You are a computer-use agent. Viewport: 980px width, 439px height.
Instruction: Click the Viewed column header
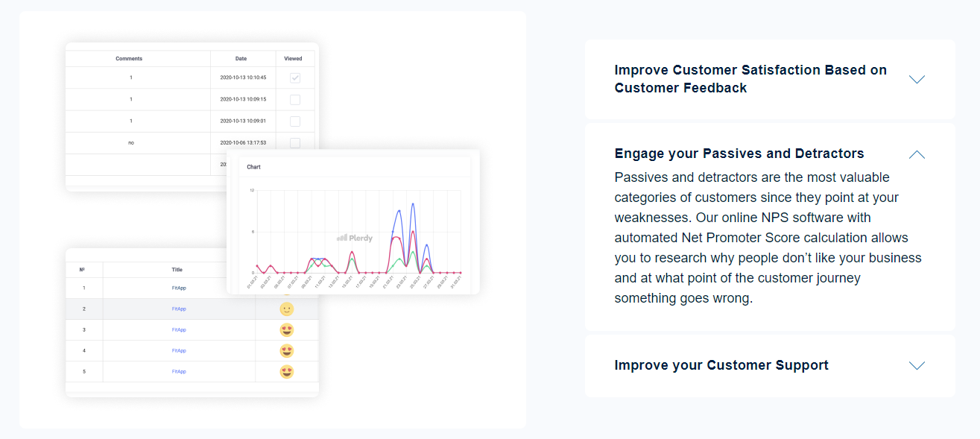294,58
